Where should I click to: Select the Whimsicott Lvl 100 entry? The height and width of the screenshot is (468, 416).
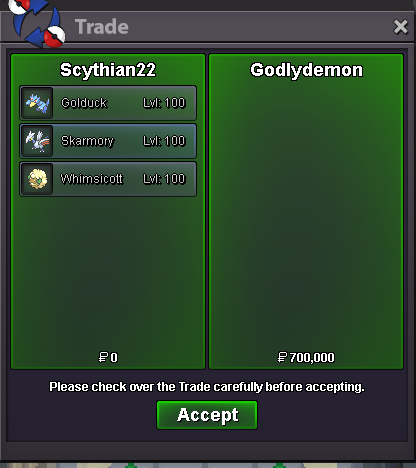108,179
